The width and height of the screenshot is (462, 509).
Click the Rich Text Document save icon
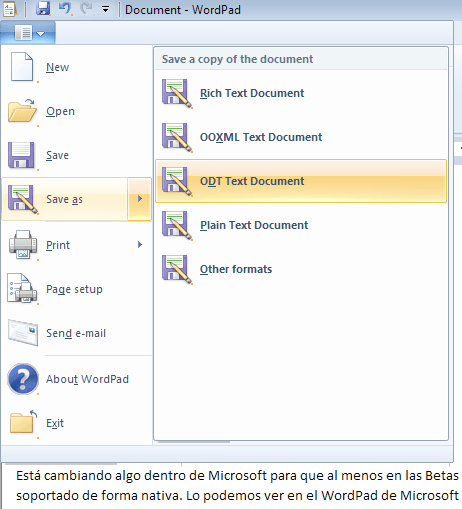177,93
